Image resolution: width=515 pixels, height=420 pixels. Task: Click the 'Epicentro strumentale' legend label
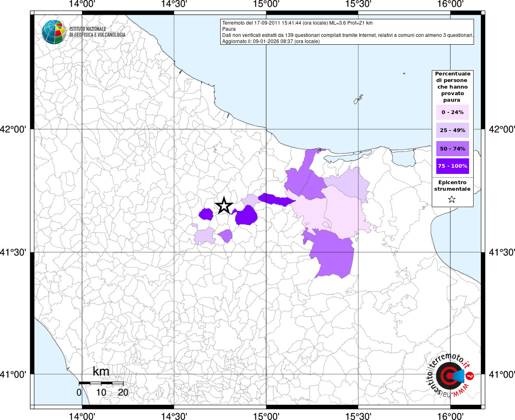coord(452,186)
